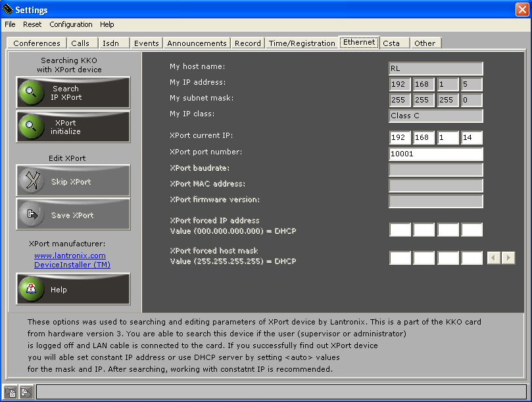Click first octet of My IP address
The width and height of the screenshot is (532, 402).
coord(400,84)
